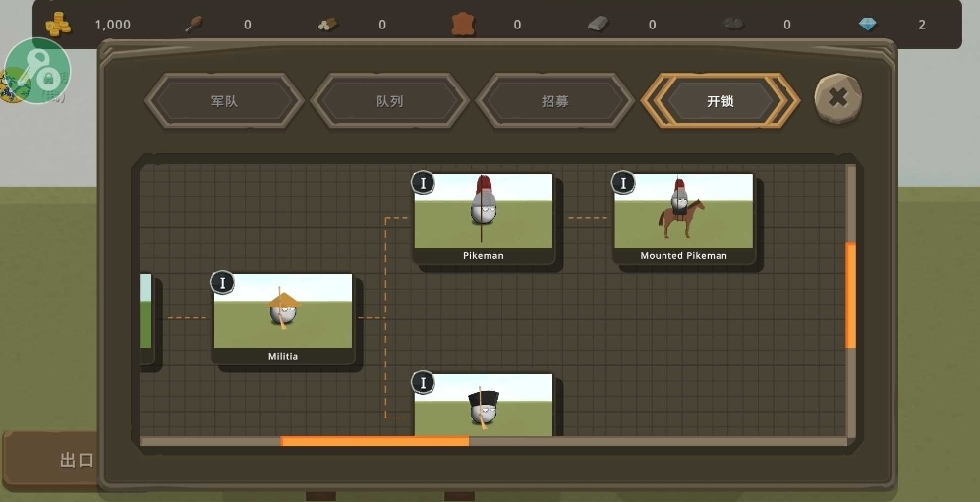This screenshot has width=980, height=502.
Task: Click the iron ingot resource icon
Action: (598, 24)
